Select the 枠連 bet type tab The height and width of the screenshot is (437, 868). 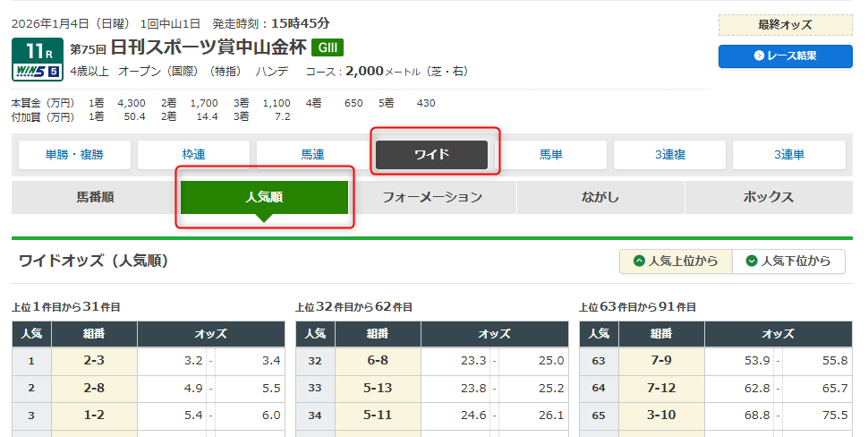[x=193, y=155]
